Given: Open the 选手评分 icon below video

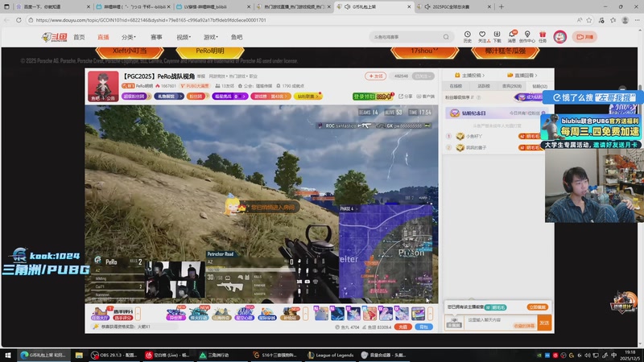Looking at the screenshot, I should point(123,314).
